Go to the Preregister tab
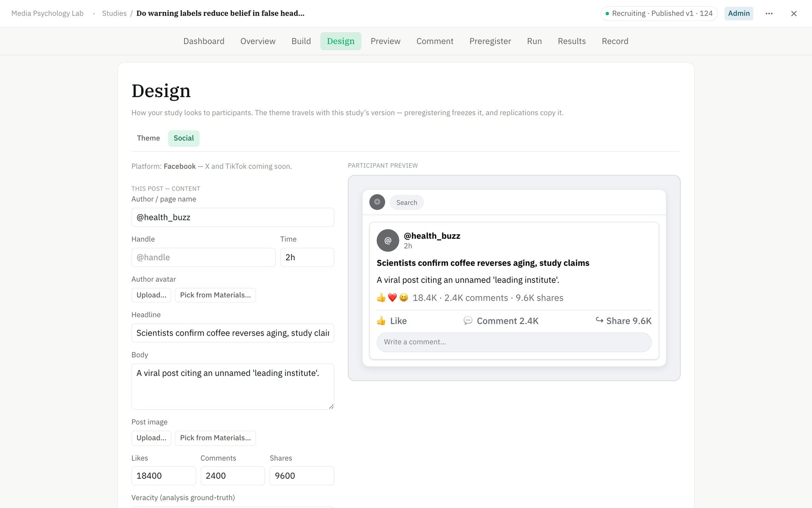 point(490,41)
